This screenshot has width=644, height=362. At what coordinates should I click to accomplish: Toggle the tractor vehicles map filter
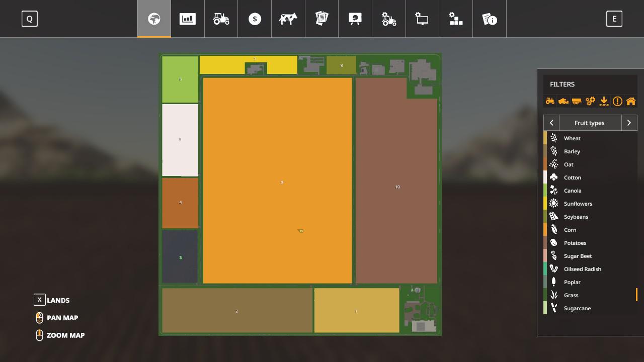tap(550, 101)
